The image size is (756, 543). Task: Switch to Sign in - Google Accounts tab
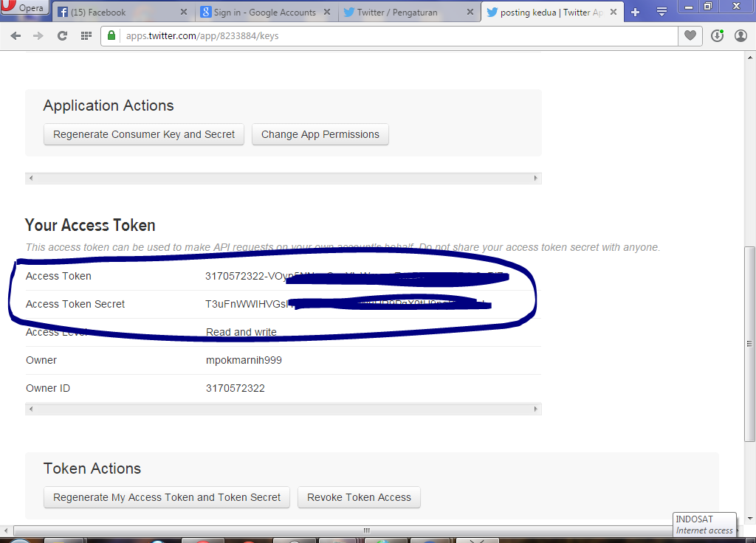click(265, 13)
